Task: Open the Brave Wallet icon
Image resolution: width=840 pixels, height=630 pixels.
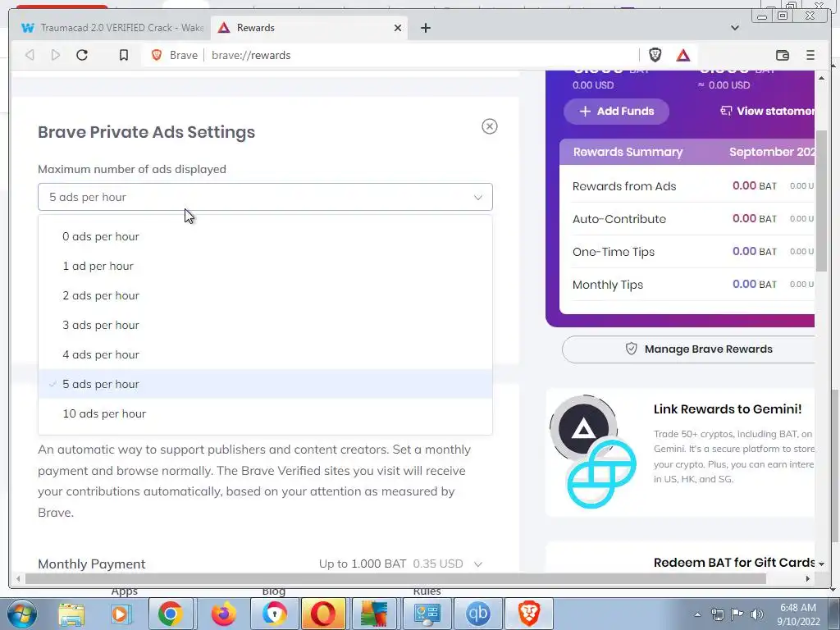Action: pos(783,55)
